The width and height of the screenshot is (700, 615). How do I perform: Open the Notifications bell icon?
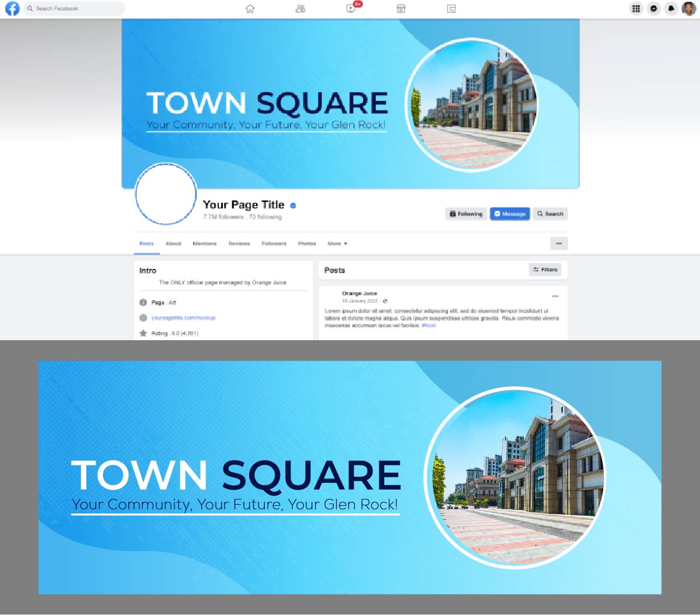pyautogui.click(x=671, y=9)
